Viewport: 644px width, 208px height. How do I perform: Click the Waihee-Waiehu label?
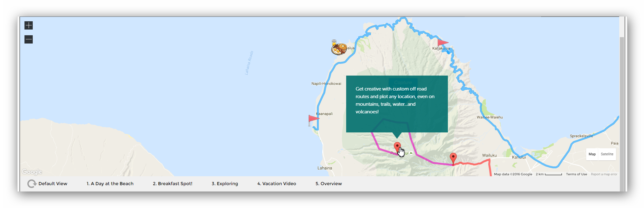point(490,117)
